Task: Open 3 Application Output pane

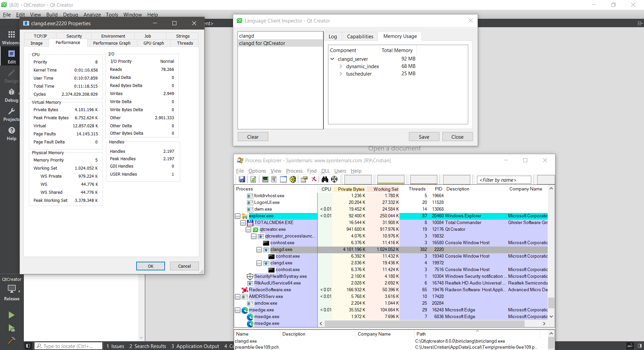Action: [195, 346]
